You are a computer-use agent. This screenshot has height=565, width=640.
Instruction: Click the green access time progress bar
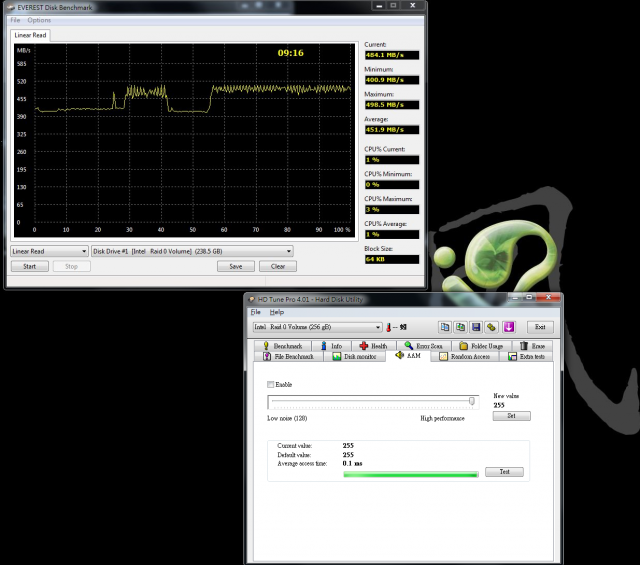click(411, 474)
